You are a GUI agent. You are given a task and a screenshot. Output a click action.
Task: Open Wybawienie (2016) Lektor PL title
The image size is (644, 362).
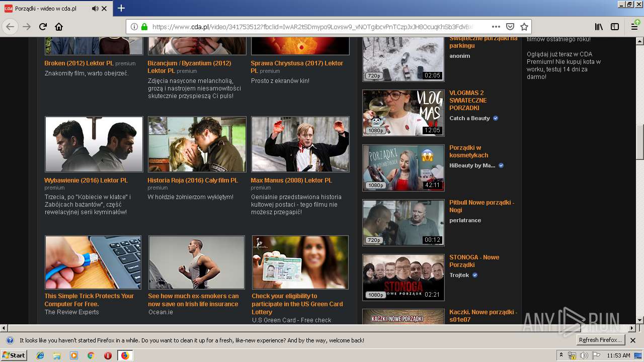[x=86, y=180]
